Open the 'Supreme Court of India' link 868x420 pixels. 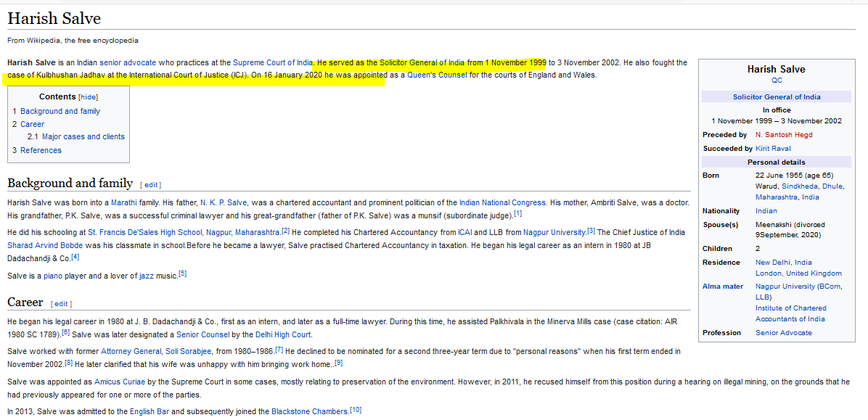click(x=273, y=62)
